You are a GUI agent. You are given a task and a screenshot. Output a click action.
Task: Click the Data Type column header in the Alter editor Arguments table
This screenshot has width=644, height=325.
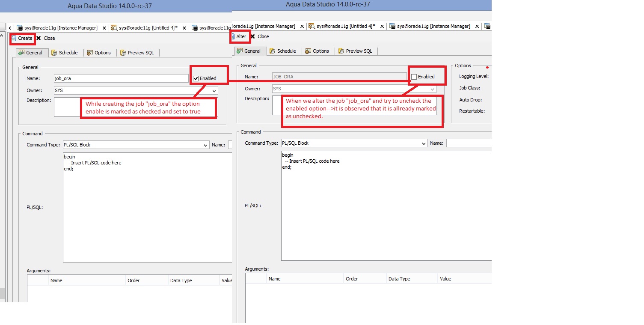point(412,279)
